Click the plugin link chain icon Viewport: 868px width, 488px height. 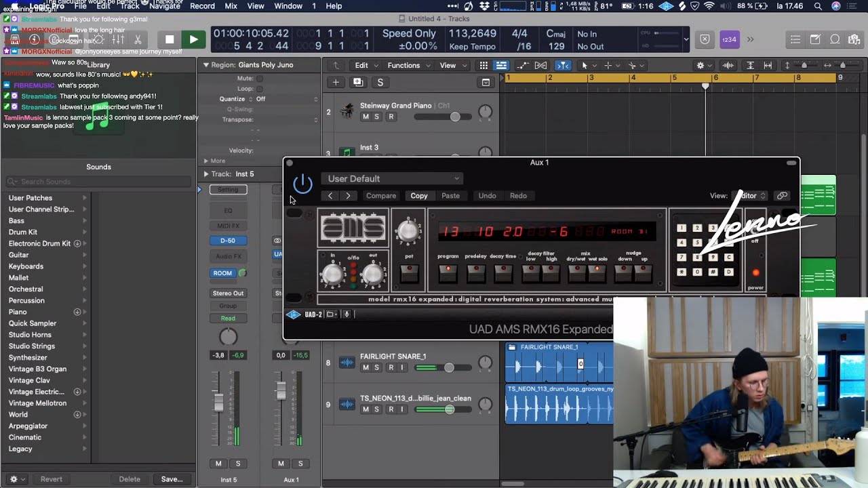click(x=782, y=196)
